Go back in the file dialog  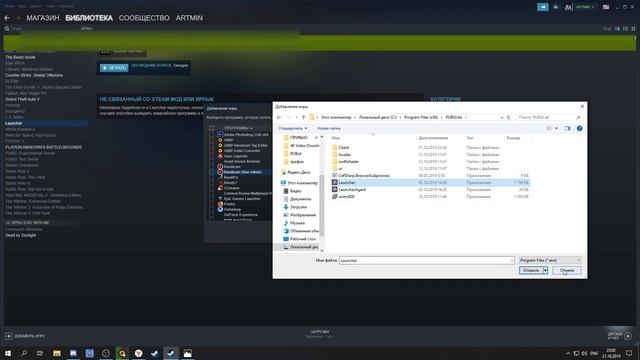pos(279,117)
